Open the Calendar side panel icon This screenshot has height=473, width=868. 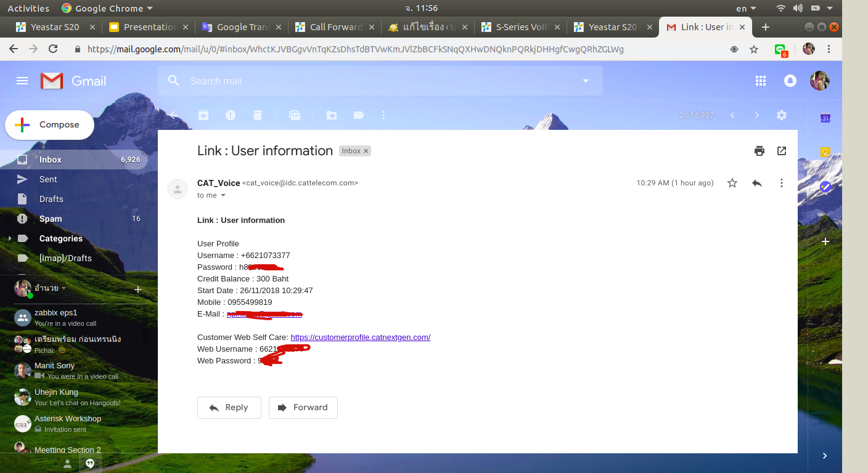pyautogui.click(x=825, y=118)
